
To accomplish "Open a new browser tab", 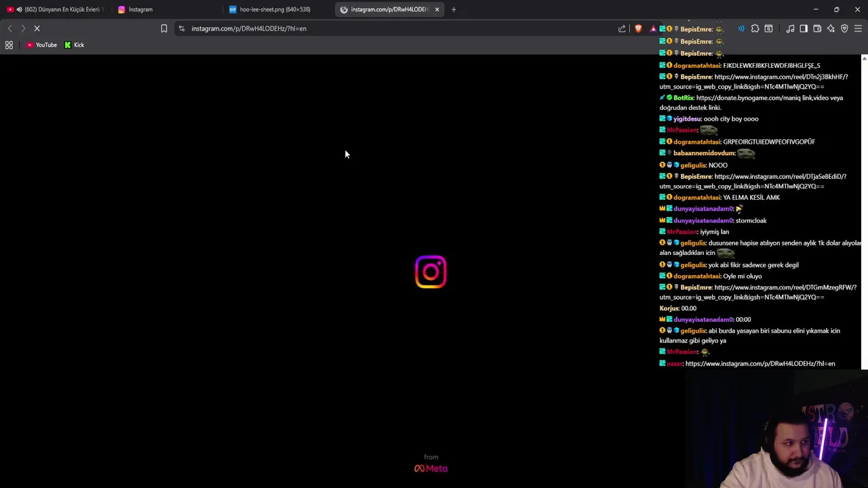I will point(454,9).
